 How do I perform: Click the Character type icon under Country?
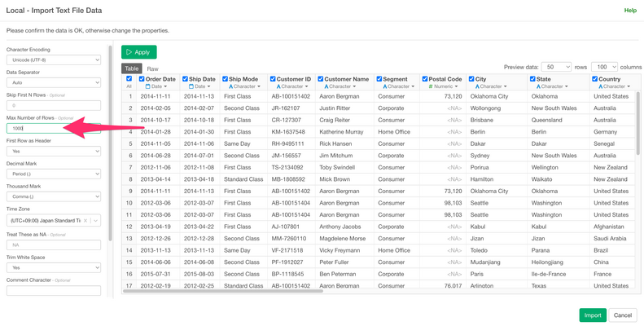pos(601,86)
